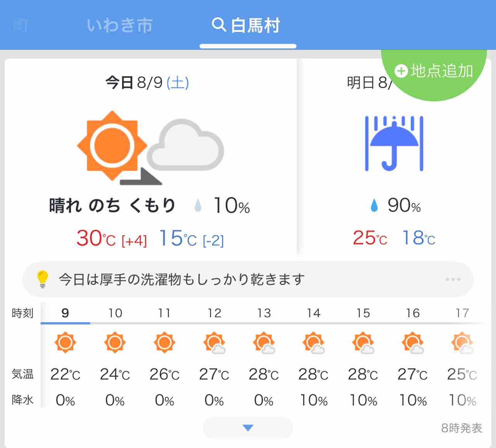Screen dimensions: 496x448
Task: Click the search magnifier icon beside 白馬村
Action: pyautogui.click(x=219, y=25)
